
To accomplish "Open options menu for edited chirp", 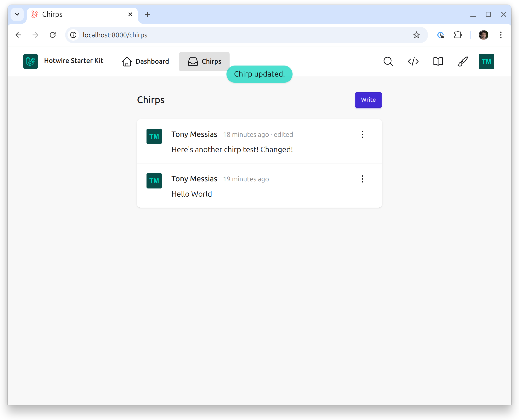I will click(x=362, y=134).
